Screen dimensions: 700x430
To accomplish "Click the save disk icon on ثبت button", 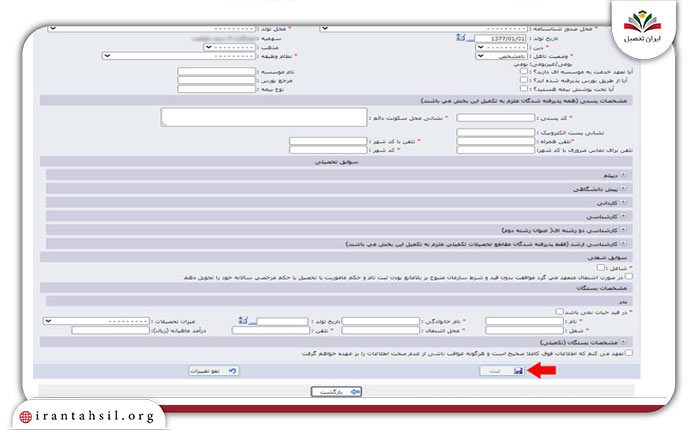I will coord(518,371).
